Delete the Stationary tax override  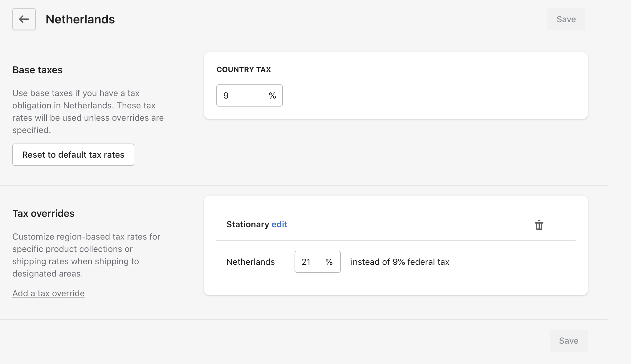click(539, 225)
